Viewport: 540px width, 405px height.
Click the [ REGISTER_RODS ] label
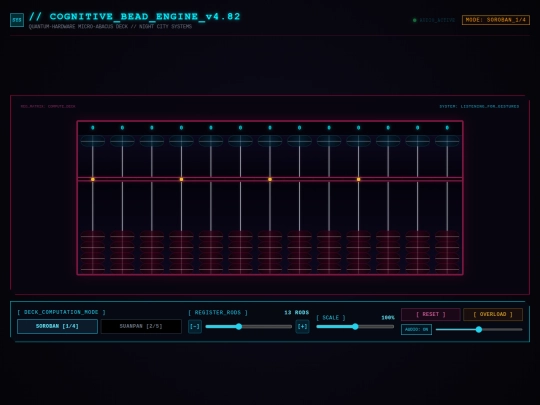(218, 313)
